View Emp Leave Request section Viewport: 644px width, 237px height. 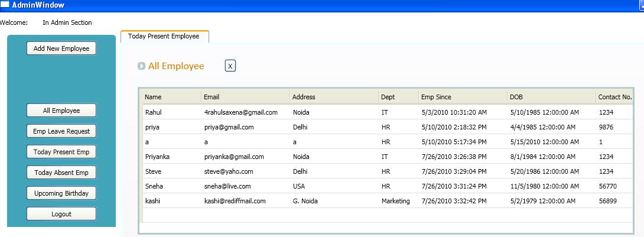click(61, 131)
